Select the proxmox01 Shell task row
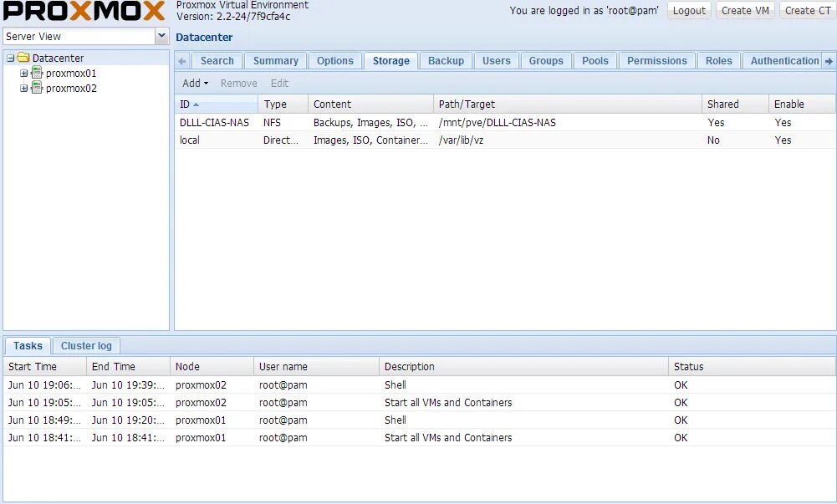The width and height of the screenshot is (837, 504). click(420, 420)
